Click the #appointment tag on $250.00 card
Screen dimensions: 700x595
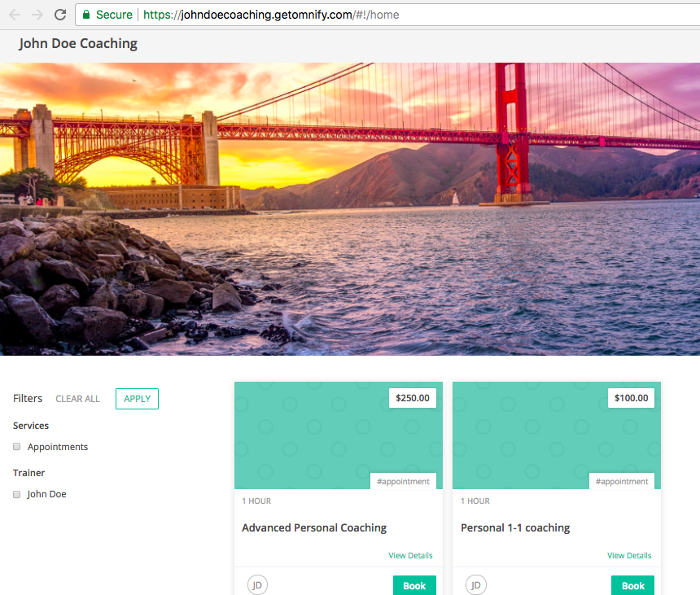pyautogui.click(x=403, y=481)
